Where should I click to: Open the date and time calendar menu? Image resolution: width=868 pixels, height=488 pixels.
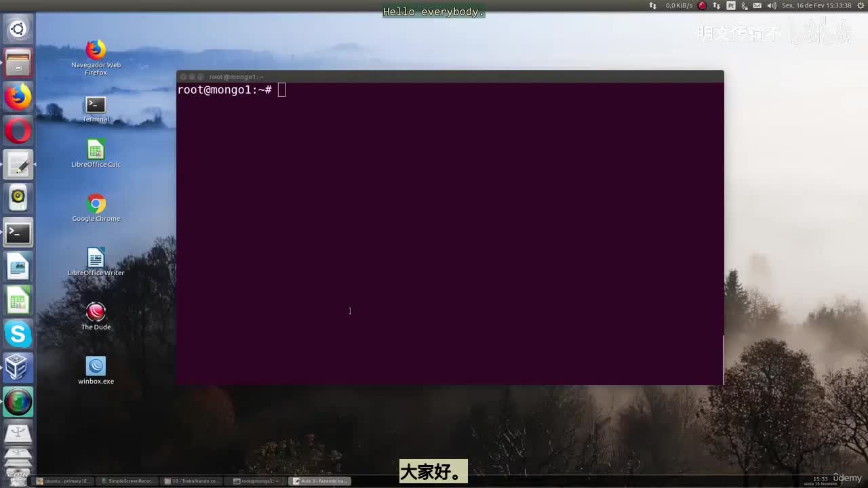(x=816, y=5)
